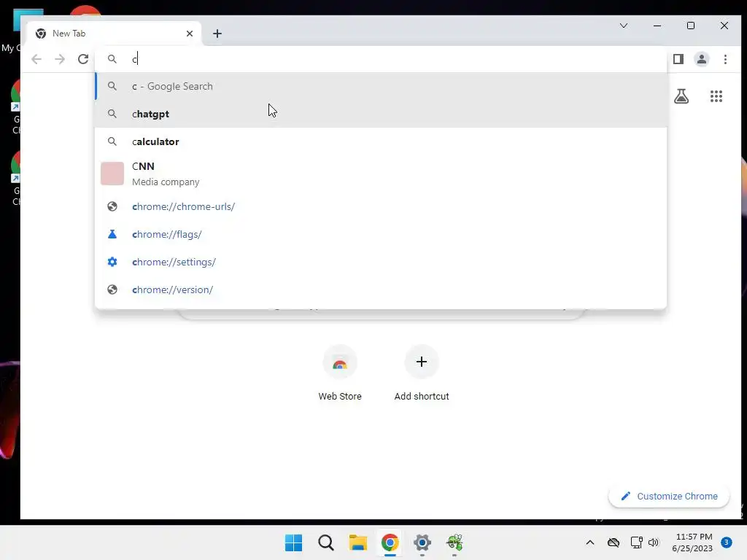Open chrome://flags/ suggestion
The image size is (747, 560).
[381, 234]
